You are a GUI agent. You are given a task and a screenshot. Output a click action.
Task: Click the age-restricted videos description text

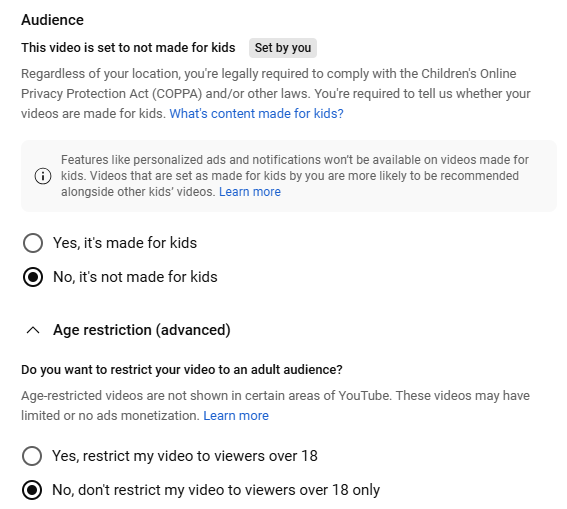[275, 406]
